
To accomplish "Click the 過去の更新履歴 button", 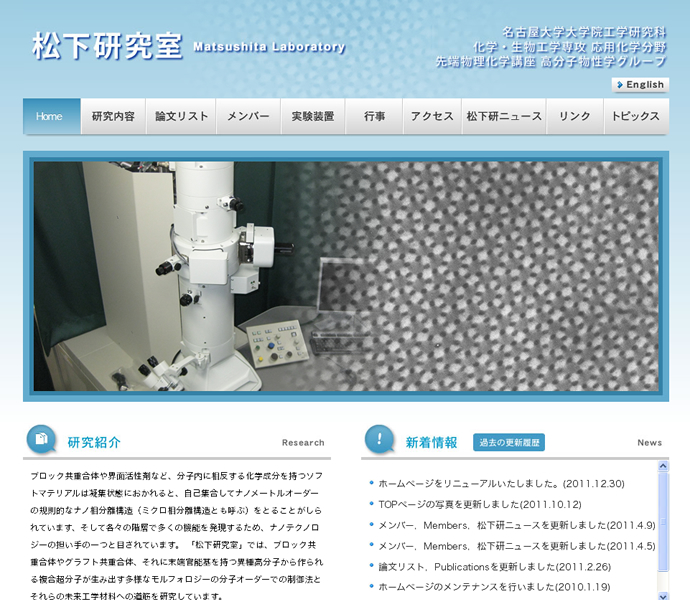I will tap(509, 442).
